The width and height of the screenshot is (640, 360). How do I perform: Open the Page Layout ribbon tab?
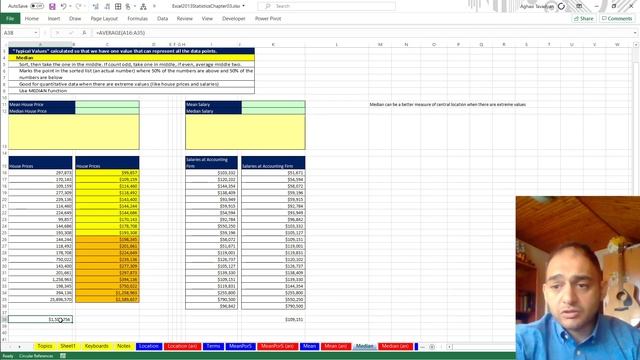pos(104,19)
